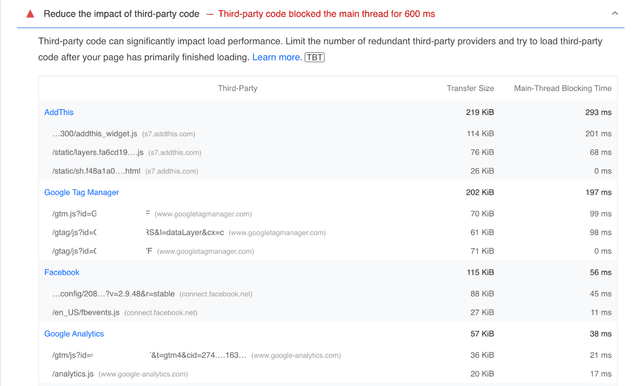Select the analytics.js resource row

[328, 374]
